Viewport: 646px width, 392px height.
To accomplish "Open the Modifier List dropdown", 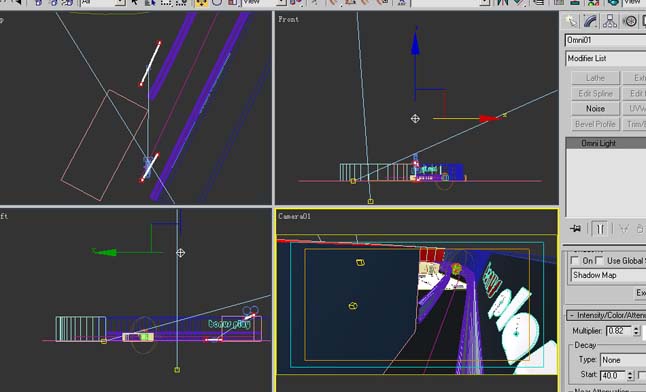I will (x=606, y=59).
